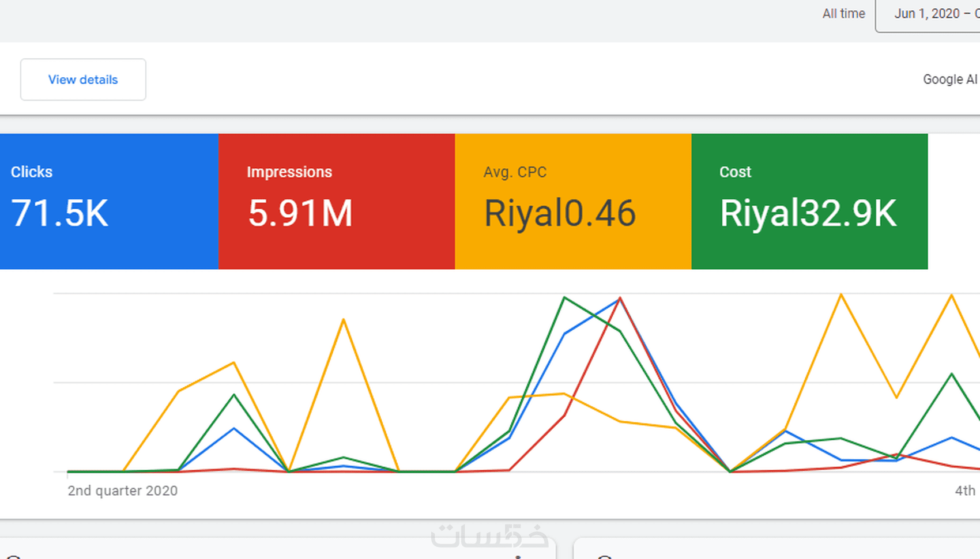Click the shared red and blue line peak
The height and width of the screenshot is (559, 980).
(x=620, y=298)
